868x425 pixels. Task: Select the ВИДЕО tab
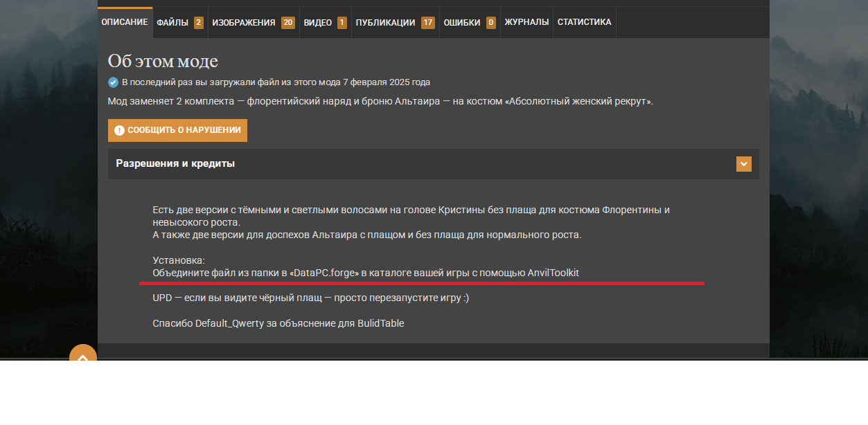[x=318, y=23]
